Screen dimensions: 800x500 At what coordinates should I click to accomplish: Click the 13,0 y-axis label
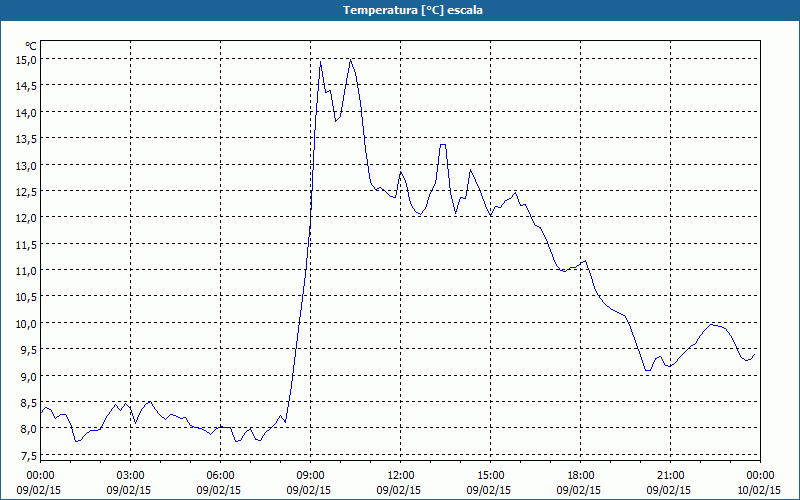[26, 166]
